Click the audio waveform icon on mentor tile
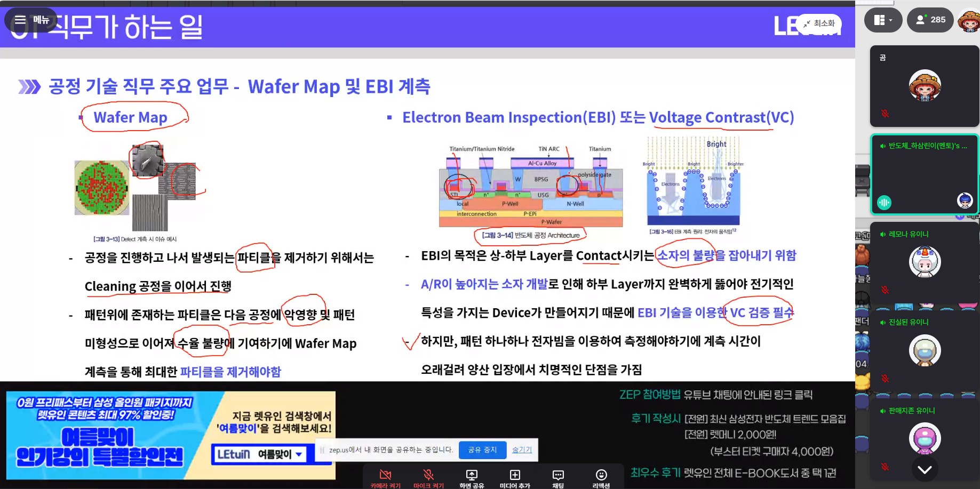Screen dimensions: 980x489 click(884, 202)
